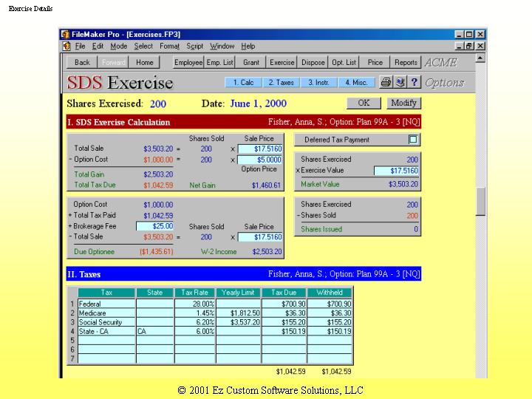The image size is (532, 399).
Task: Restore the inner Exercises.FP3 document window
Action: pos(470,46)
